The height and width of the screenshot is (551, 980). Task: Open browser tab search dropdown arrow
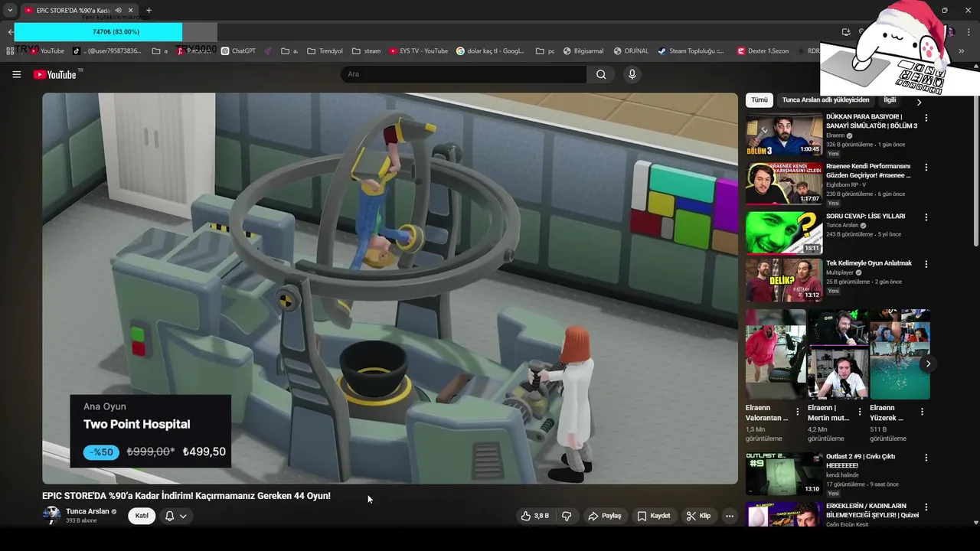coord(10,10)
